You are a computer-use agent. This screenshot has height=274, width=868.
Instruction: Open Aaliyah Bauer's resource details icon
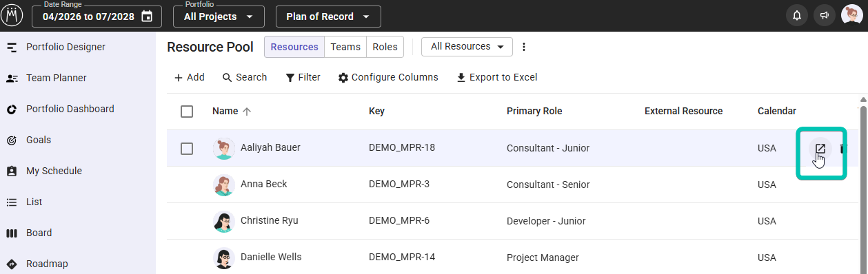[x=820, y=149]
